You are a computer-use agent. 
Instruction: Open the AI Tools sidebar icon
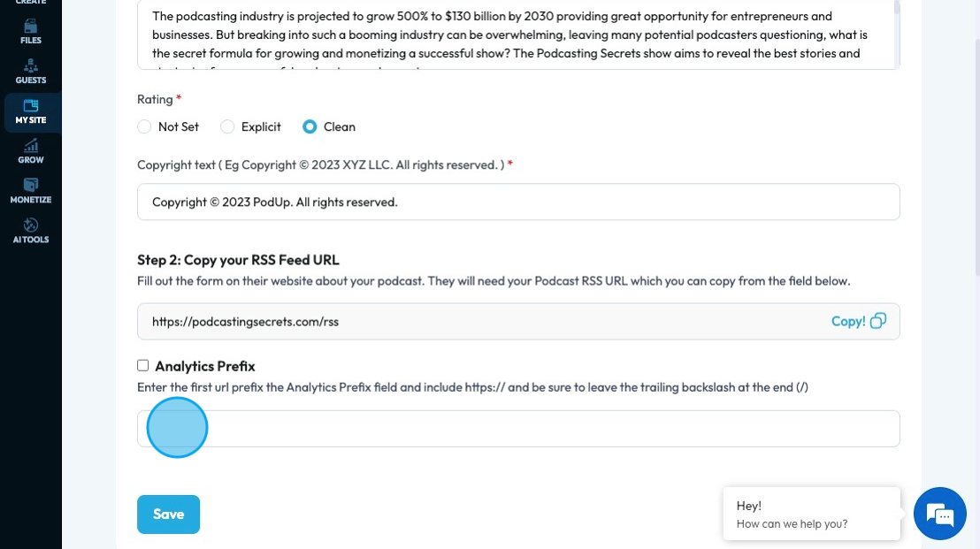pyautogui.click(x=31, y=231)
